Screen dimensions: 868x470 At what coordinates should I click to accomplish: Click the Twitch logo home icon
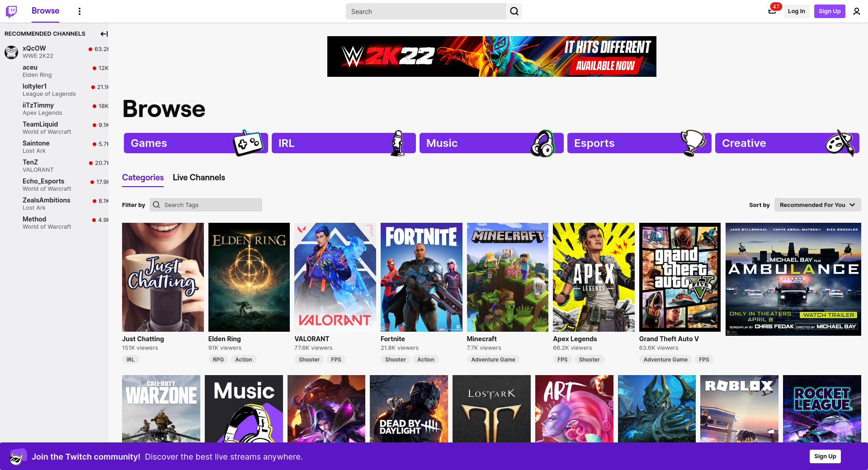(x=11, y=11)
